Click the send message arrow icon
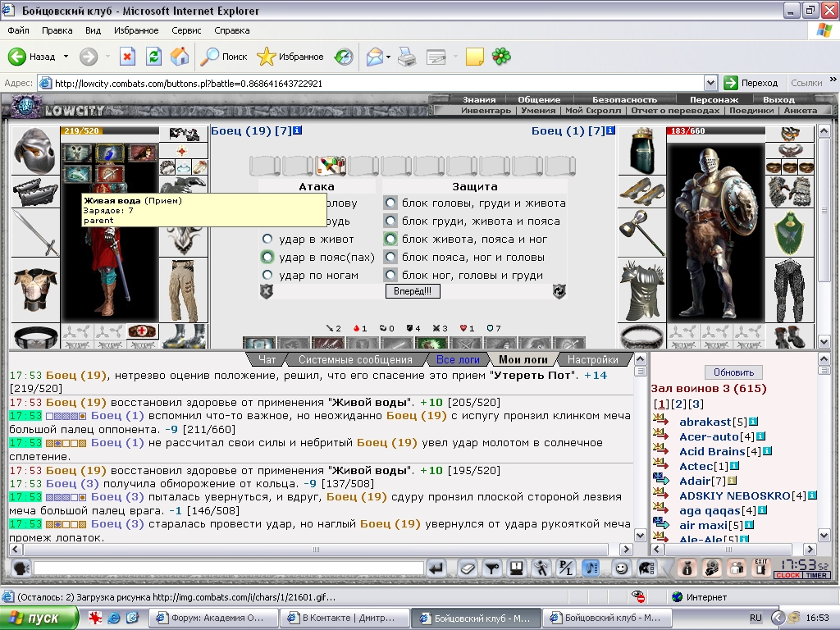Screen dimensions: 840x630 436,568
